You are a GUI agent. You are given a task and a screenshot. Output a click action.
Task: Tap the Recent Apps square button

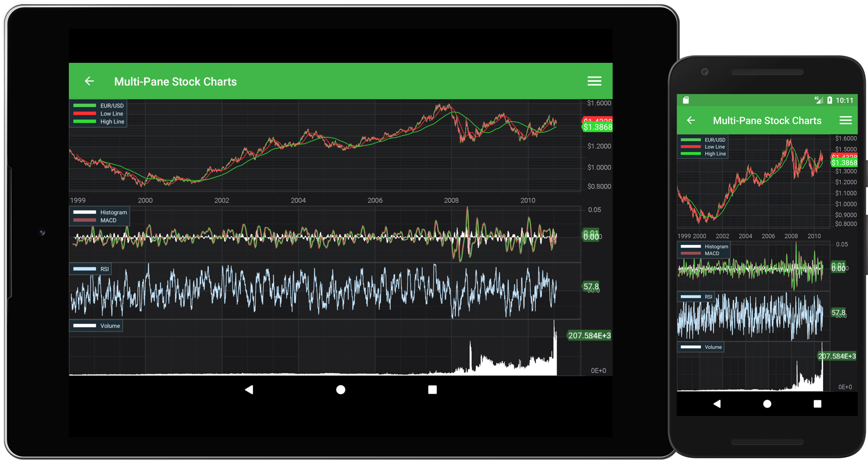tap(432, 390)
